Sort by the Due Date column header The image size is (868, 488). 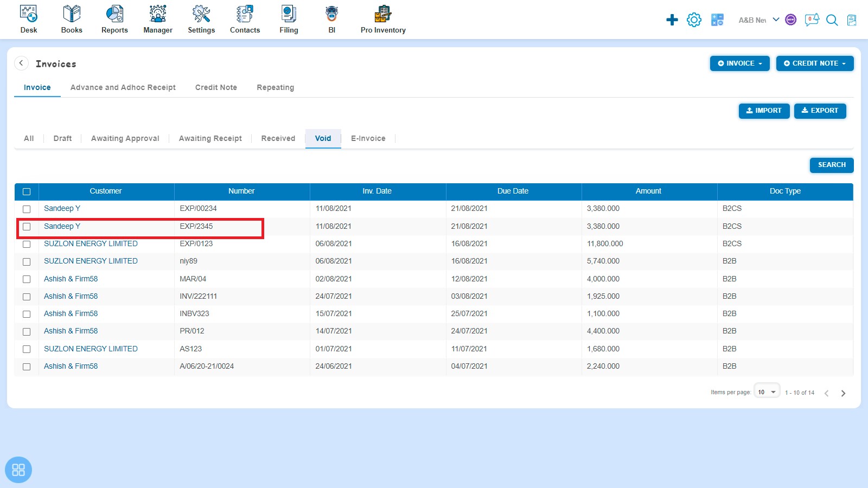click(513, 191)
